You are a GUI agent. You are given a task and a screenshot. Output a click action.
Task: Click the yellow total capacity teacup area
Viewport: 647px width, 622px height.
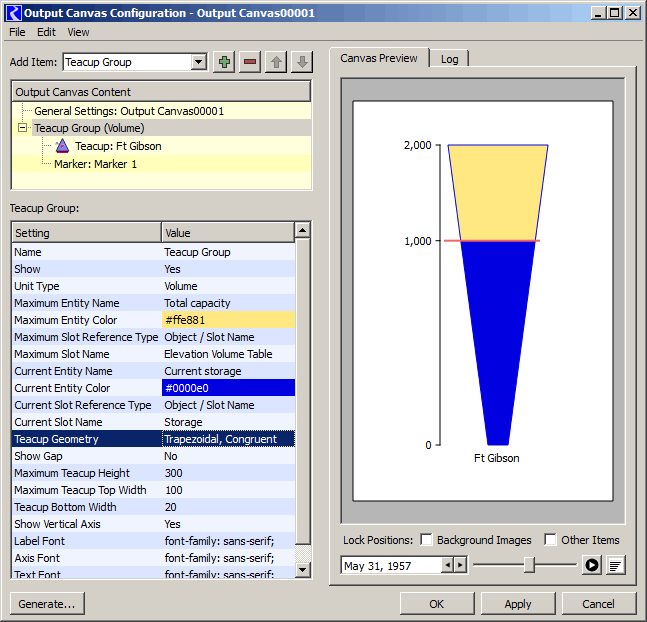[498, 192]
